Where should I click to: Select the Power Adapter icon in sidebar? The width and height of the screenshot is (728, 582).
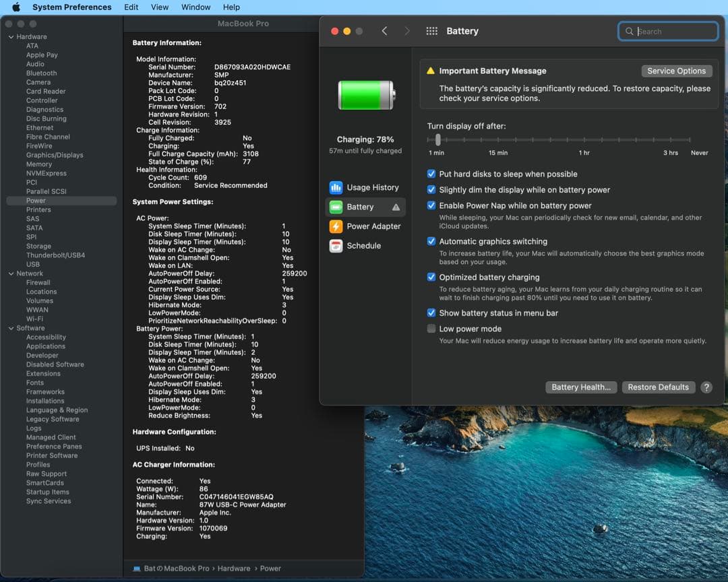[x=336, y=227]
